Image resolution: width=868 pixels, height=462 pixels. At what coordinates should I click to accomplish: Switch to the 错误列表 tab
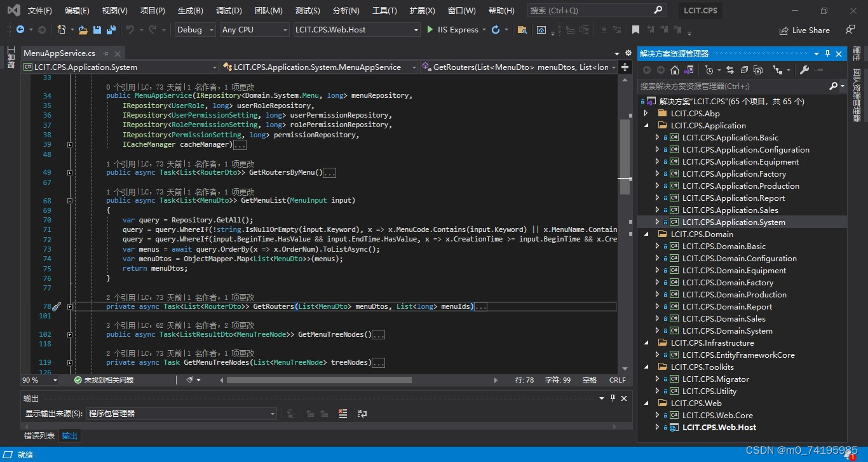point(39,436)
